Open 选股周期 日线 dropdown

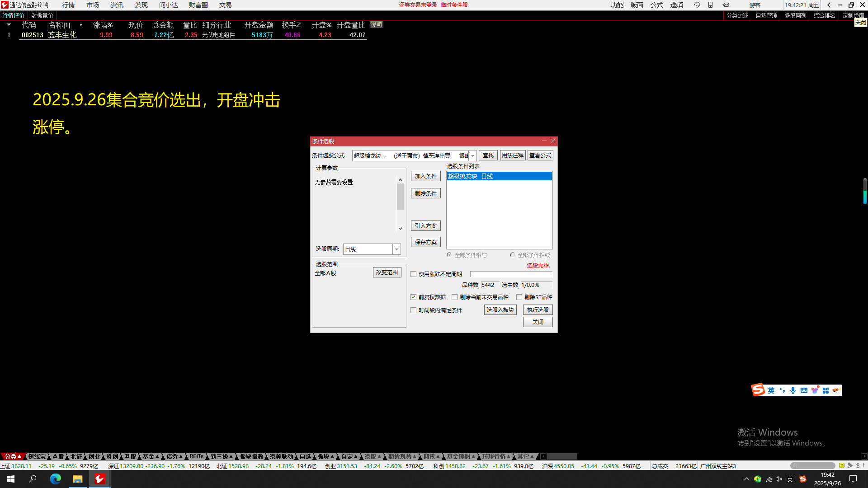(x=396, y=249)
